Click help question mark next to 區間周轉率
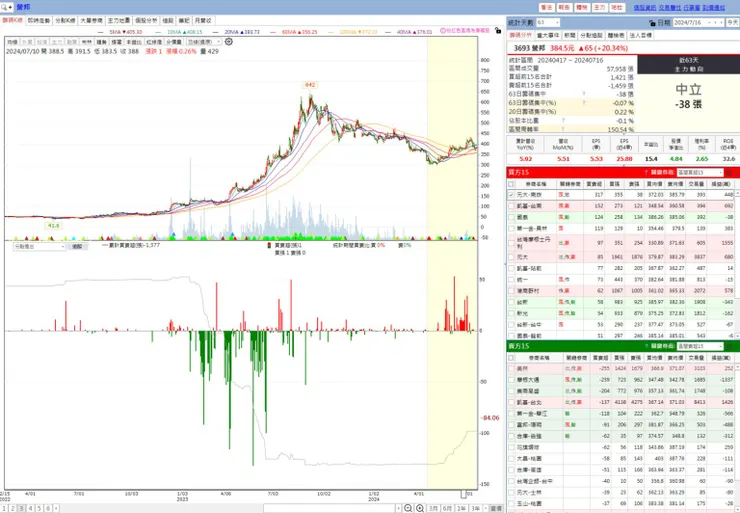The image size is (740, 513). click(563, 129)
